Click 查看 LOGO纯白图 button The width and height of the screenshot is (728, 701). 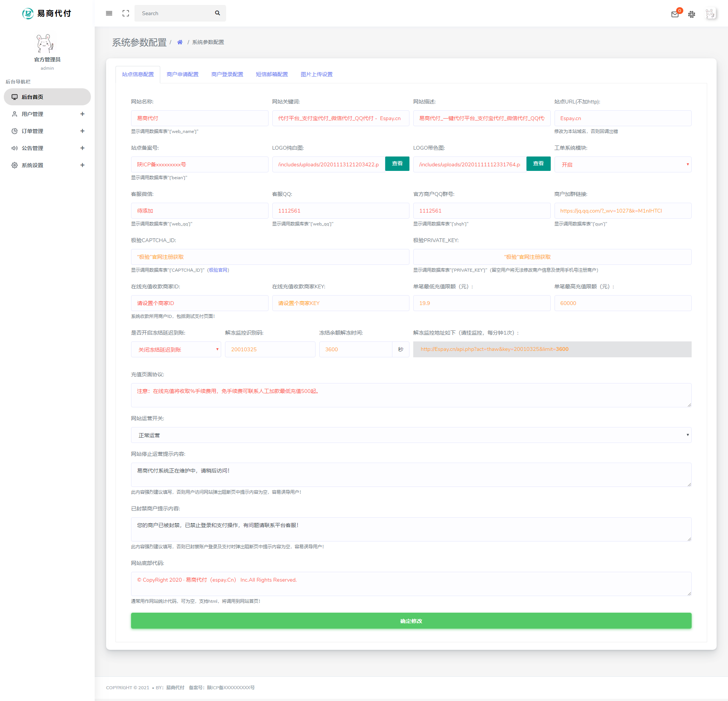397,164
